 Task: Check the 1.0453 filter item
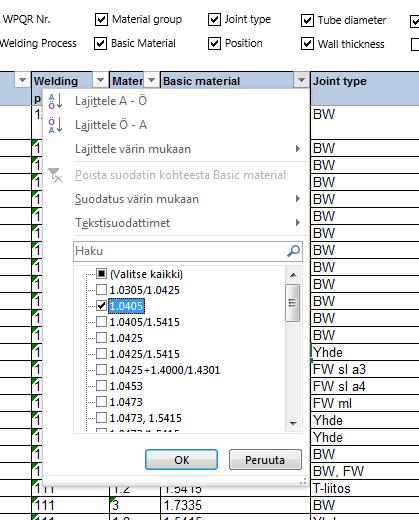pyautogui.click(x=101, y=386)
